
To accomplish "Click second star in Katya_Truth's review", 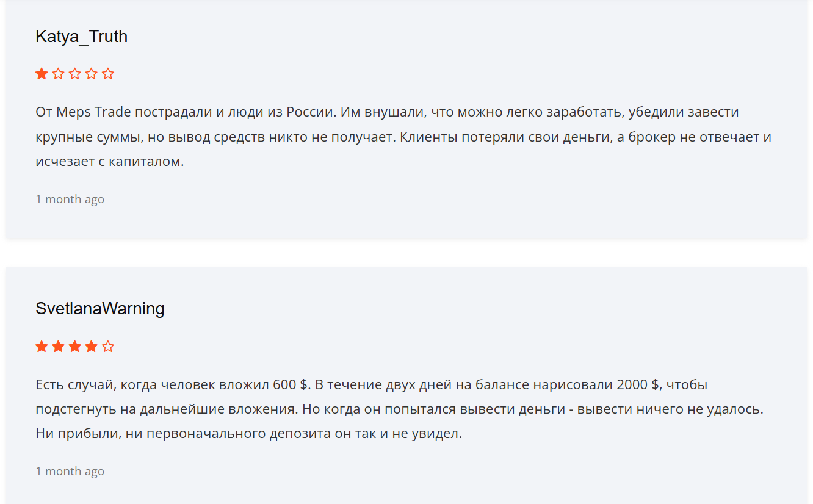I will coord(58,74).
